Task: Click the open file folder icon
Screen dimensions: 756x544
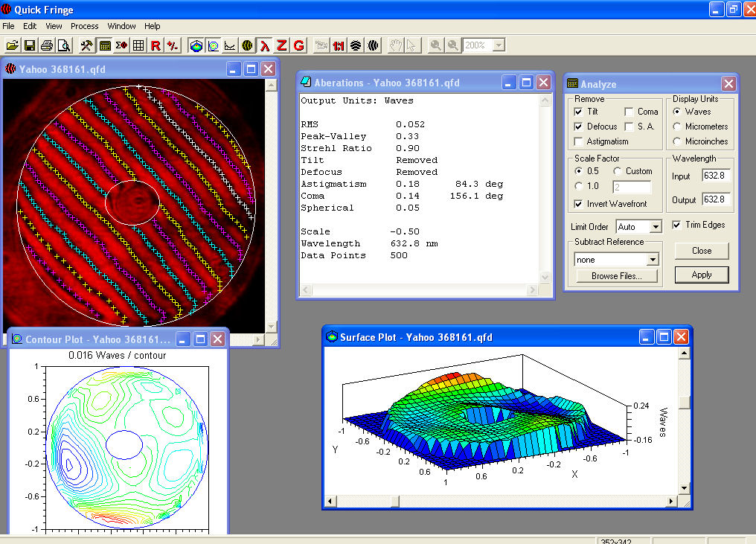Action: point(12,45)
